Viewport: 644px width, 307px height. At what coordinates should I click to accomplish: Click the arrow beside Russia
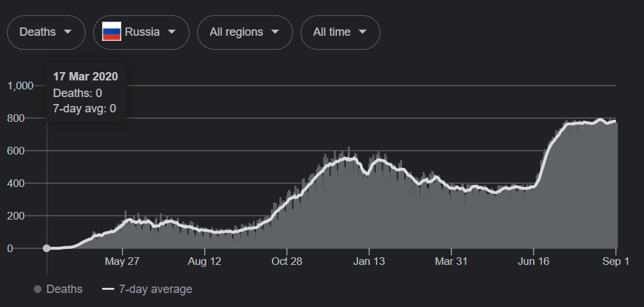[x=171, y=32]
